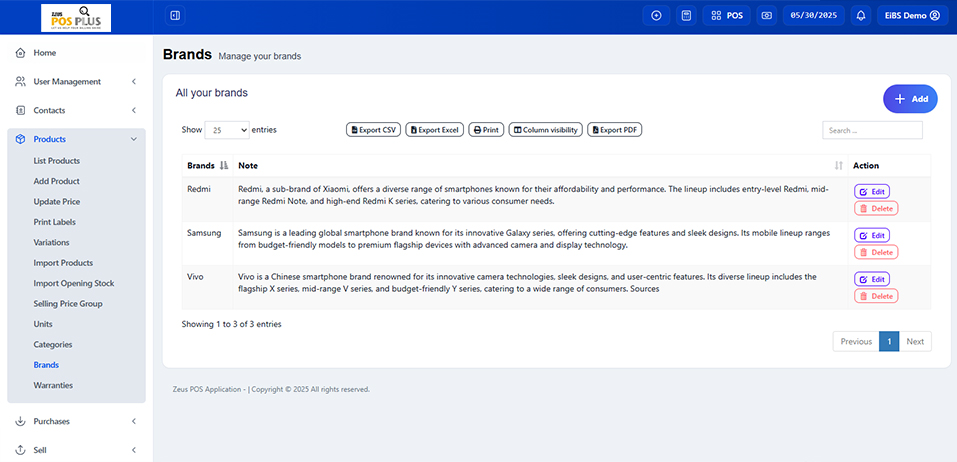Image resolution: width=957 pixels, height=462 pixels.
Task: Focus the Search input field
Action: pyautogui.click(x=872, y=130)
